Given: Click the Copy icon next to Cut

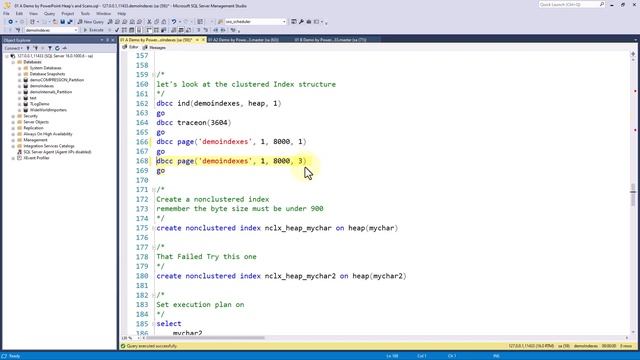Looking at the screenshot, I should coord(157,22).
